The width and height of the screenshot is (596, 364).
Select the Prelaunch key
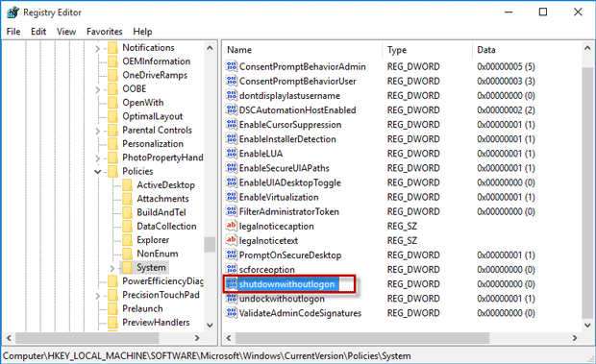pyautogui.click(x=142, y=308)
